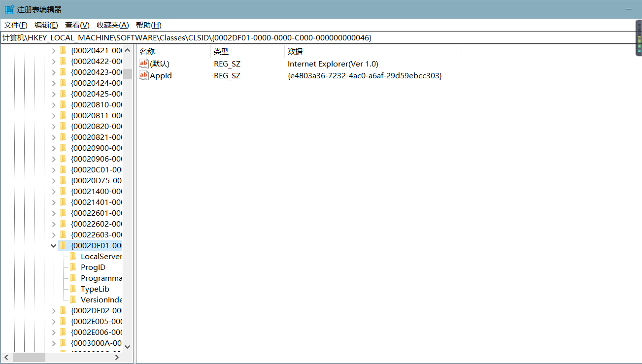
Task: Expand the {00022602-000 tree key
Action: coord(54,224)
